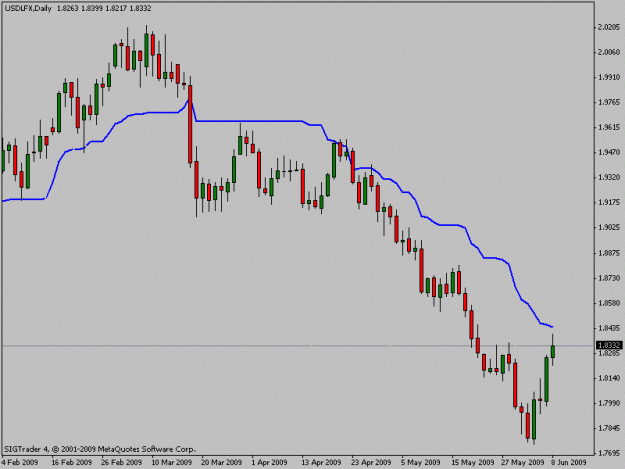The width and height of the screenshot is (625, 469).
Task: Click the 1.8730 price axis label
Action: [x=609, y=278]
